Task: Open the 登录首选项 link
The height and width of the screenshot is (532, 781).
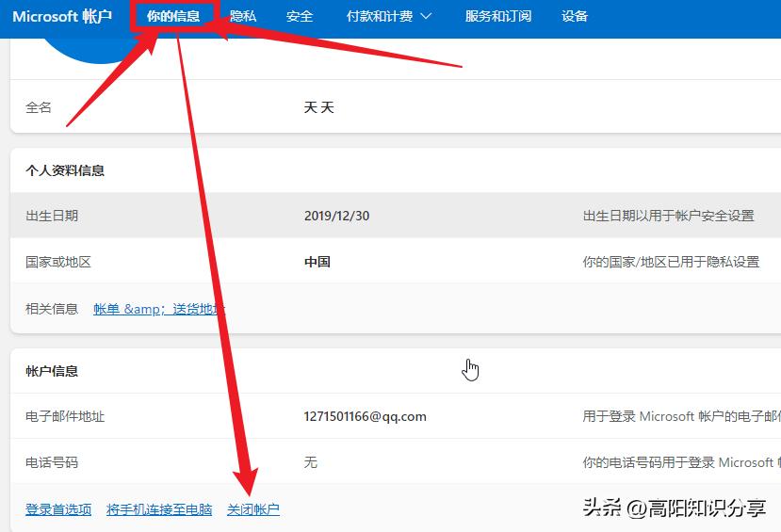Action: point(58,509)
